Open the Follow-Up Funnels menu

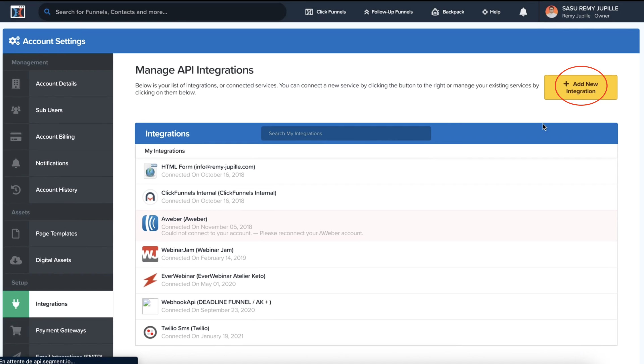(388, 12)
